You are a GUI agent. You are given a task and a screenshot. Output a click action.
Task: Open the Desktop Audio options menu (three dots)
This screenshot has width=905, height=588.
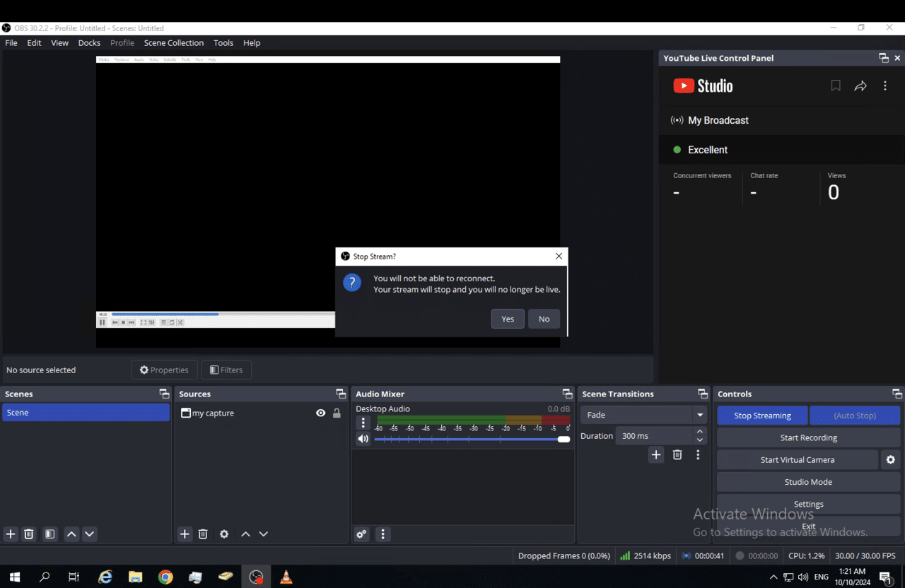click(x=363, y=423)
